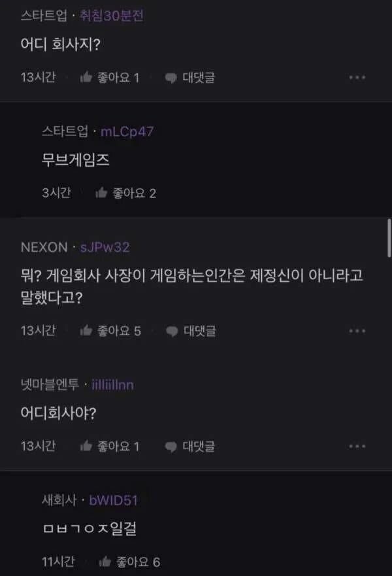Click '대댓글' text under NEXON comment
This screenshot has height=576, width=392.
pyautogui.click(x=200, y=331)
